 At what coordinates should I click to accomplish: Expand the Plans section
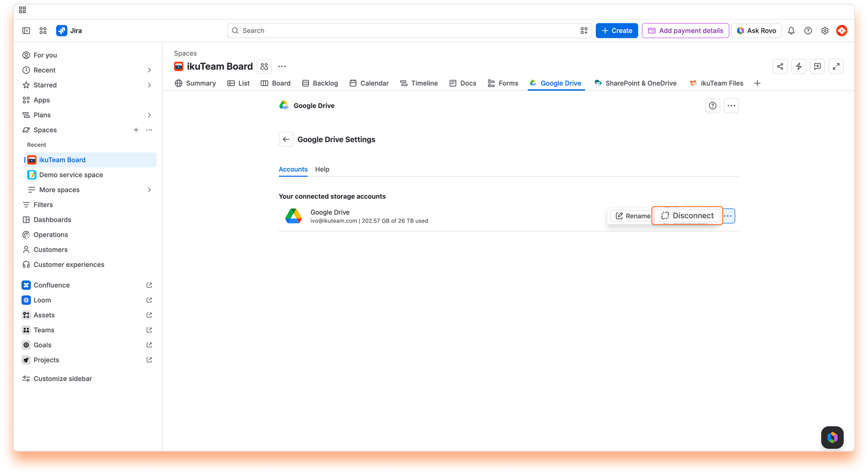149,115
